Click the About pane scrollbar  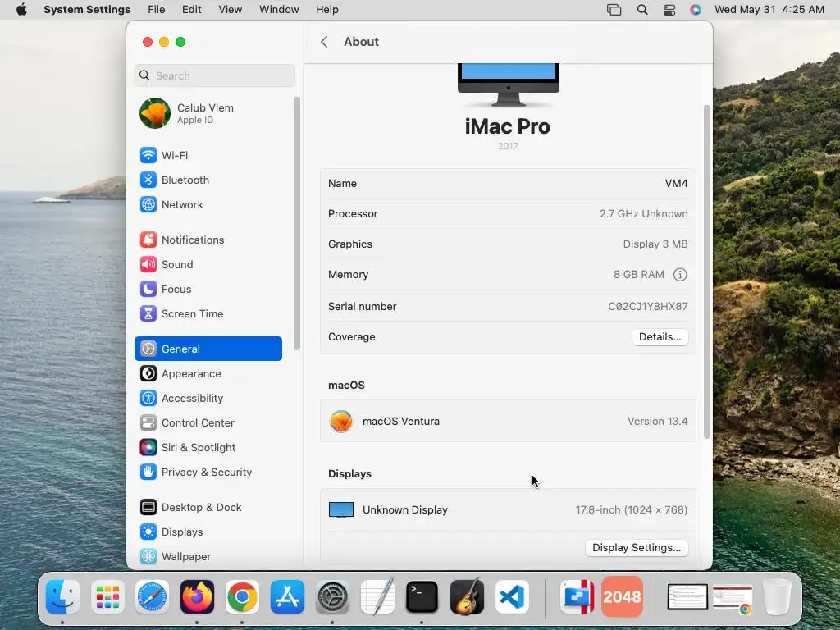[x=706, y=272]
